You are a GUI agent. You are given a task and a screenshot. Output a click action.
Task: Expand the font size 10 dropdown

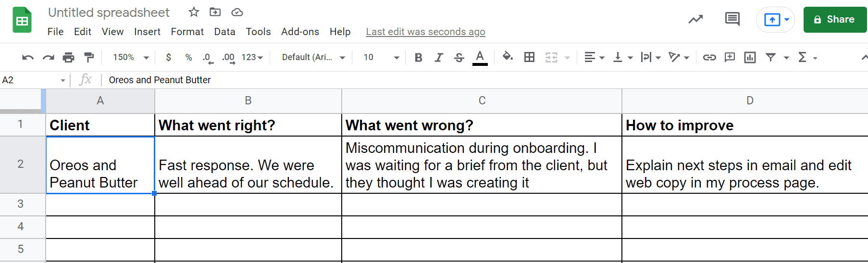[x=381, y=57]
